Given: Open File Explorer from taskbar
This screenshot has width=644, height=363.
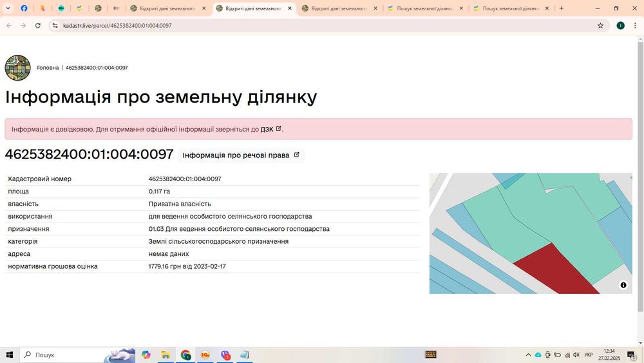Looking at the screenshot, I should tap(166, 355).
